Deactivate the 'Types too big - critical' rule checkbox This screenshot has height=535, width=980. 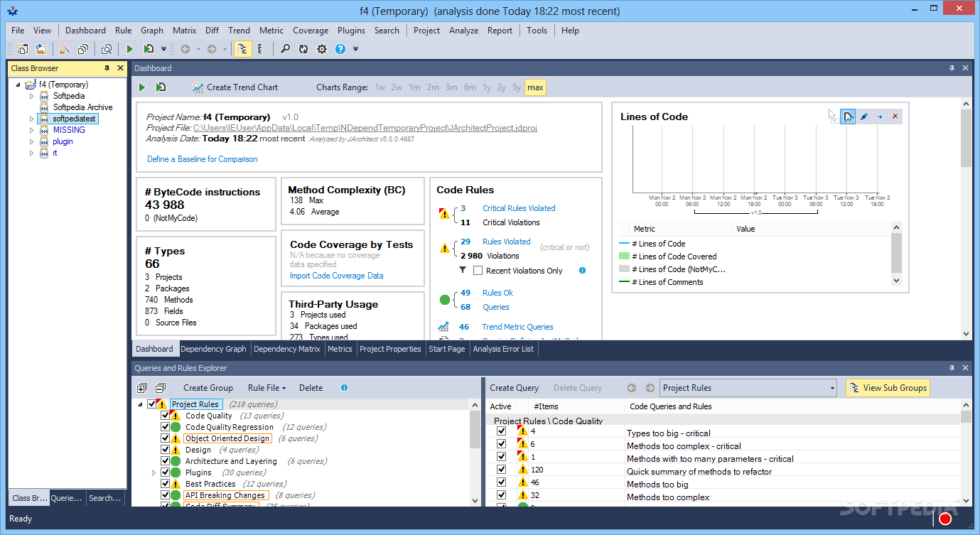(x=501, y=431)
